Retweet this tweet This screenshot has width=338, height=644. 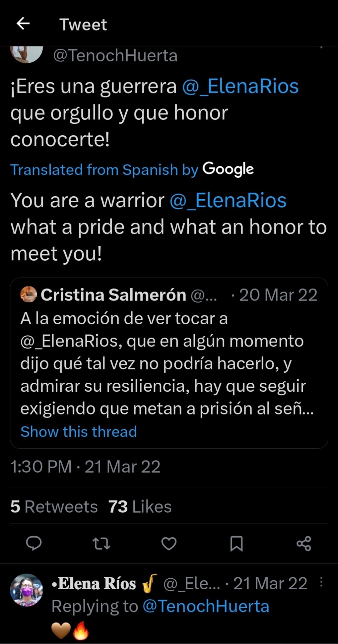pos(101,543)
